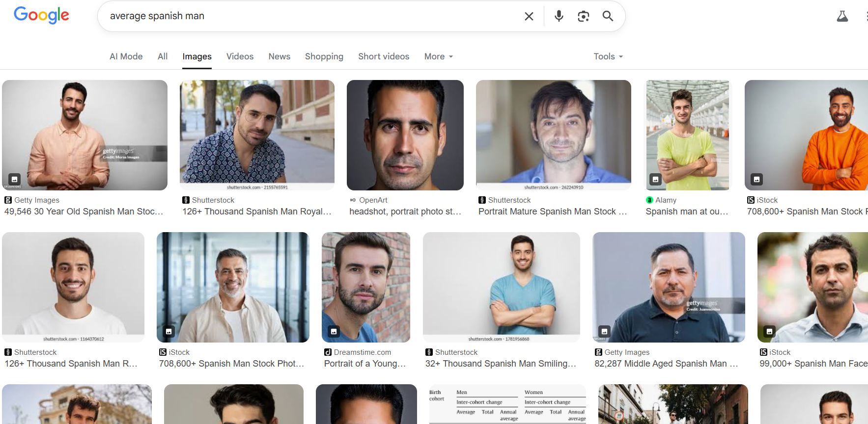This screenshot has height=424, width=868.
Task: Open the OpenArt headshot portrait thumbnail
Action: [405, 135]
